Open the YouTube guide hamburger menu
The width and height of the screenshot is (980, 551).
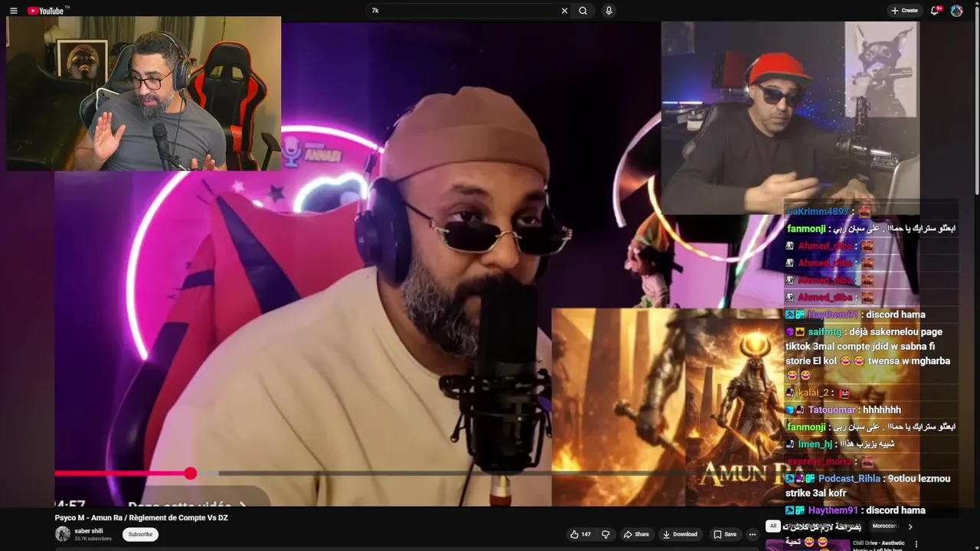[13, 11]
